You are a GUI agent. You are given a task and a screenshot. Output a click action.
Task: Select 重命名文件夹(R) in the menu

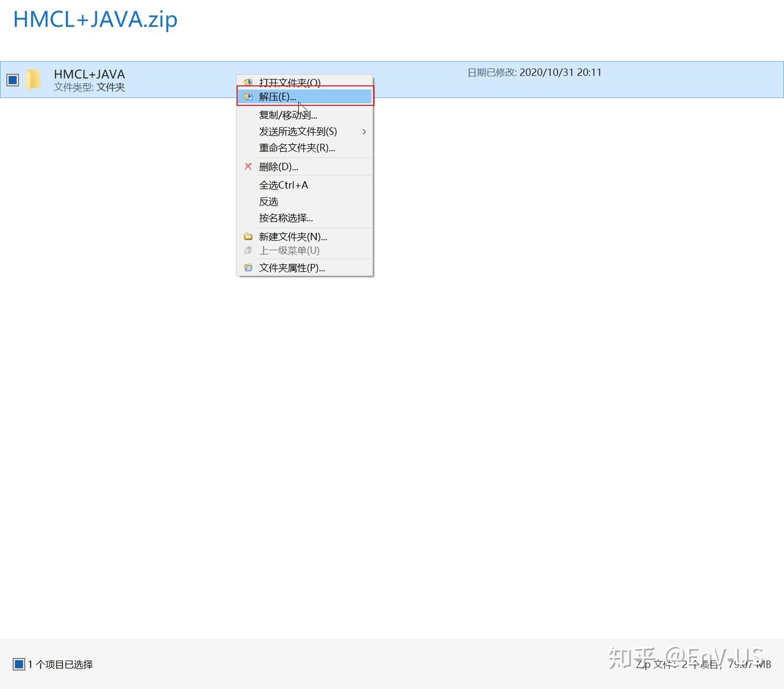tap(297, 147)
